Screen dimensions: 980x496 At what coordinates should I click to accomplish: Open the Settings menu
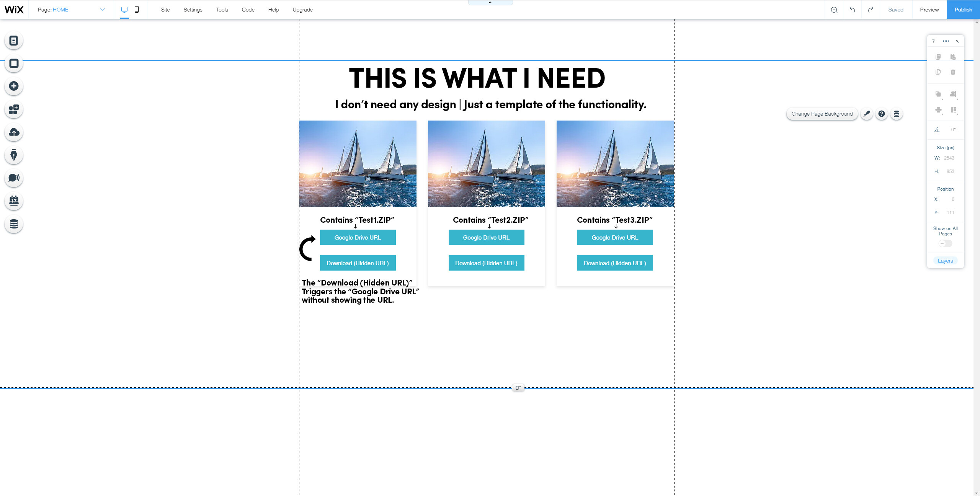point(193,10)
